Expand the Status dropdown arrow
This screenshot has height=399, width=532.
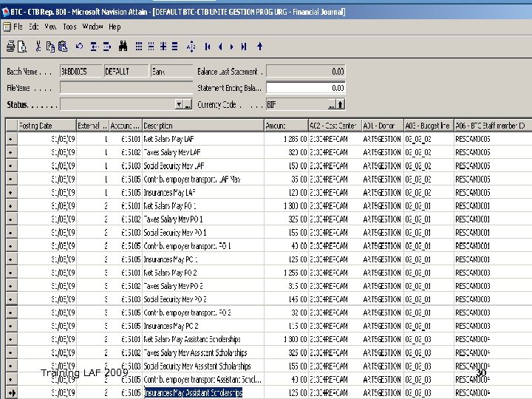[179, 104]
